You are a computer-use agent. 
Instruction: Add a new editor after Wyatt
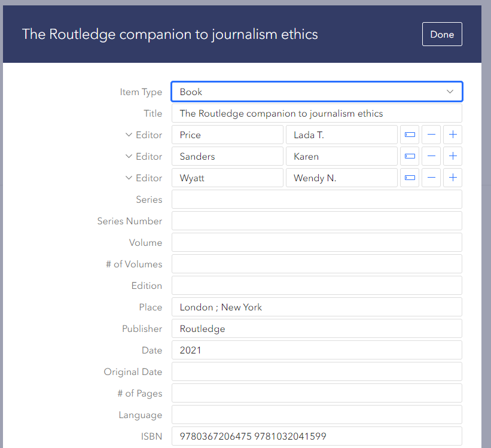coord(453,178)
